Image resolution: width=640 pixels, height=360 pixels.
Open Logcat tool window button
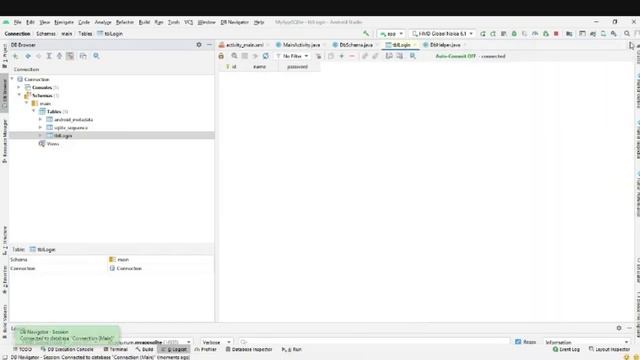pos(174,349)
